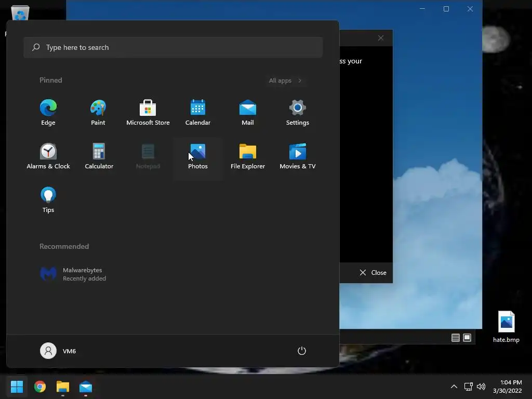Click the Type here to search box
The width and height of the screenshot is (532, 399).
point(173,47)
